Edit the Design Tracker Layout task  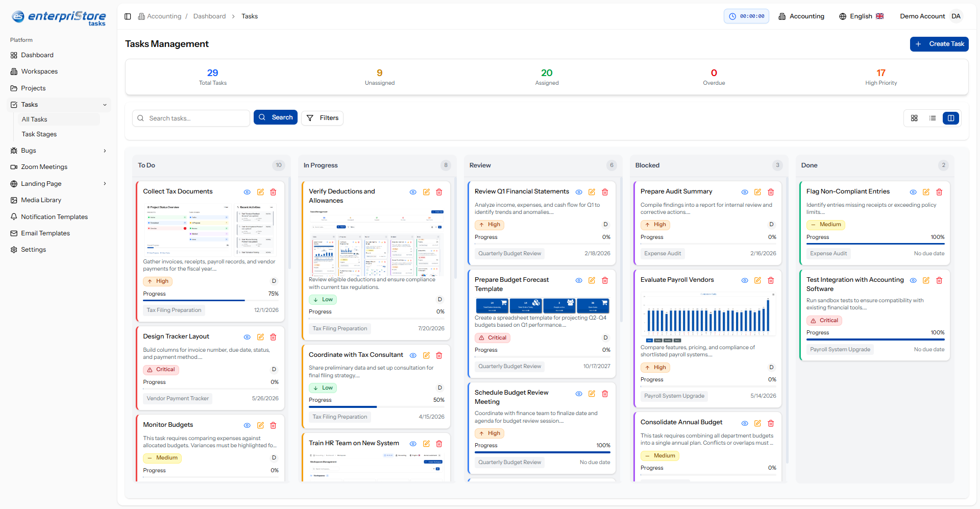pos(260,337)
